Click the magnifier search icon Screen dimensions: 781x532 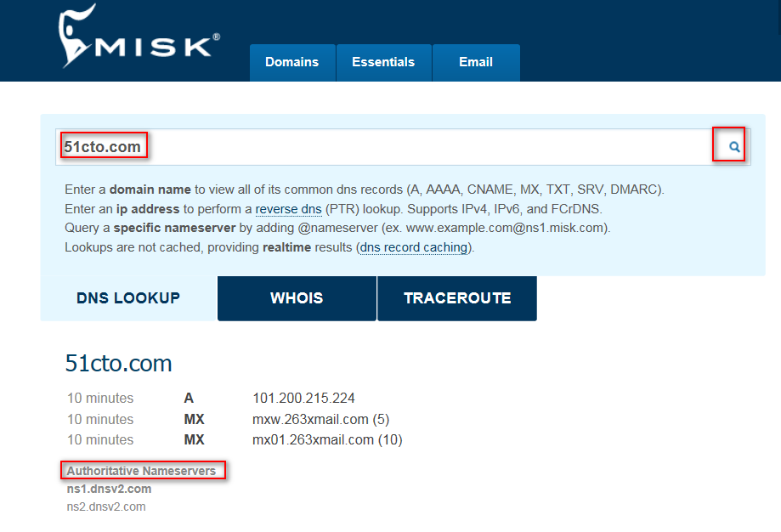[734, 146]
